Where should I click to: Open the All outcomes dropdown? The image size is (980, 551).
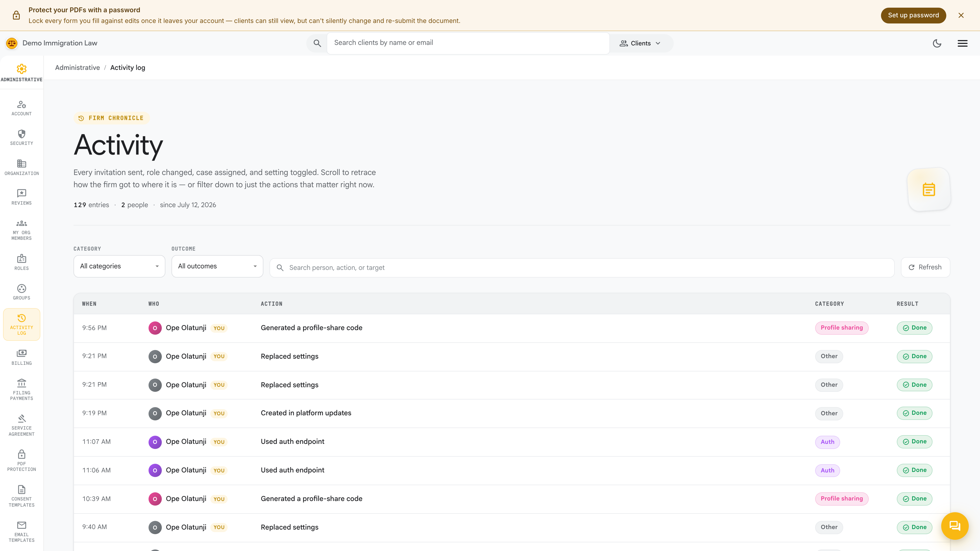point(217,266)
